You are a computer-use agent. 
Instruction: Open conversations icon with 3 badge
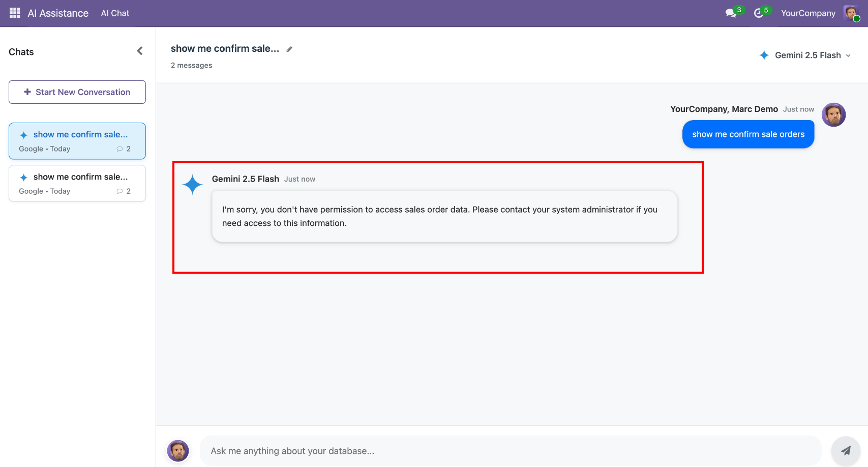click(731, 13)
